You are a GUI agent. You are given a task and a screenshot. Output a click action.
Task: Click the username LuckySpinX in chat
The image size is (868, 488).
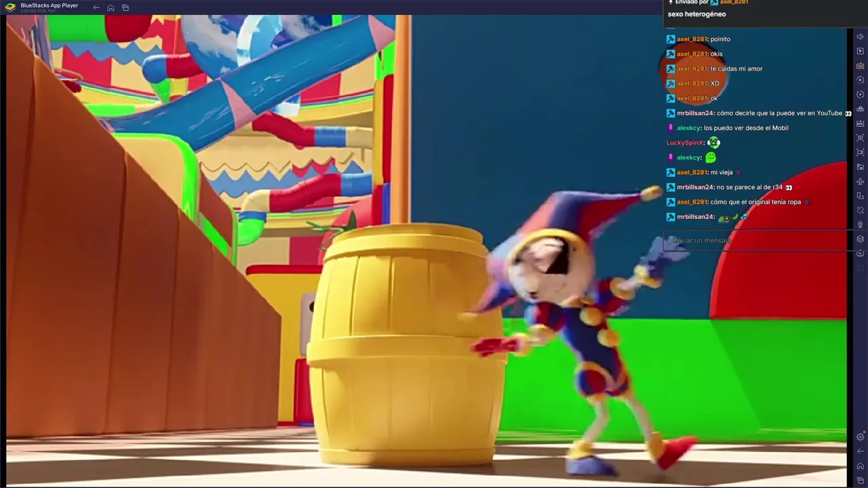coord(684,143)
